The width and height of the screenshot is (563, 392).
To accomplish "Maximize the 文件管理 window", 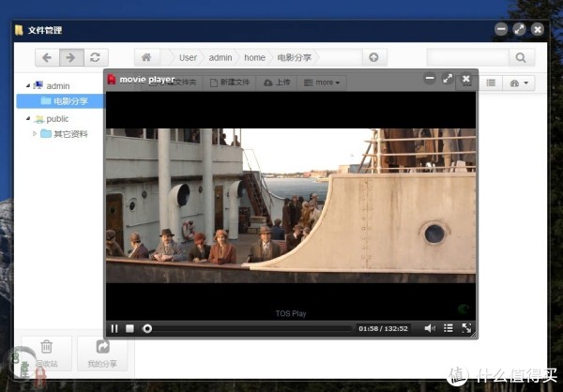I will click(x=519, y=29).
